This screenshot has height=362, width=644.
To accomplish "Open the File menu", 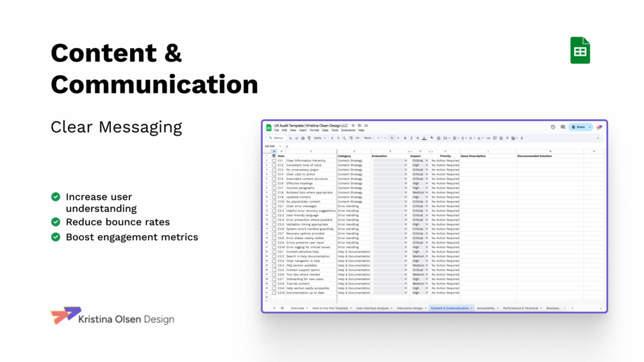I will 277,130.
